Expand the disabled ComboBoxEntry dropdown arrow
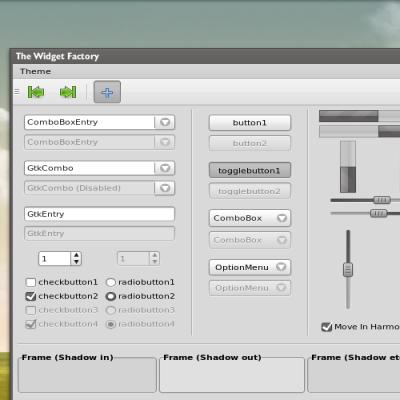Image resolution: width=400 pixels, height=400 pixels. [x=165, y=142]
